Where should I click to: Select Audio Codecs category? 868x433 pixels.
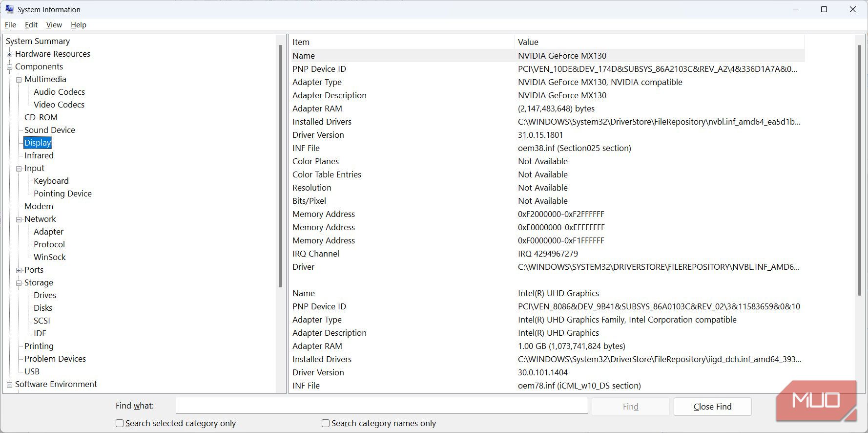click(x=59, y=92)
